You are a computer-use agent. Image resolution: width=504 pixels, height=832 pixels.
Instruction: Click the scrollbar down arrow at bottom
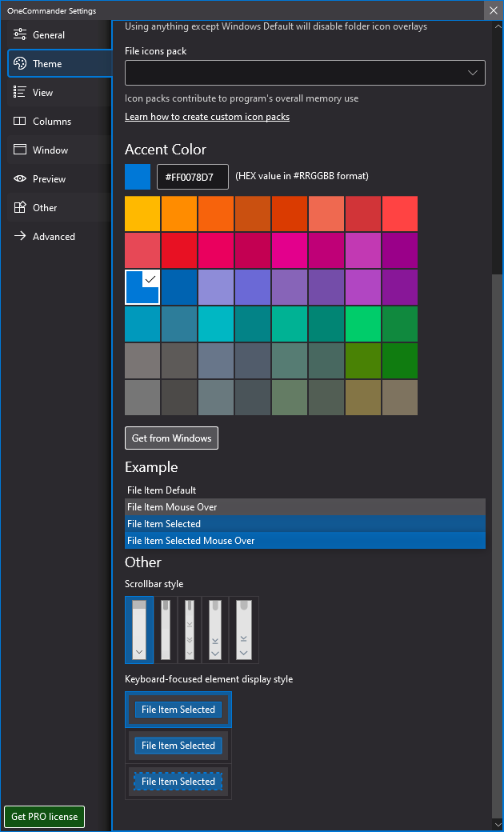pos(498,823)
